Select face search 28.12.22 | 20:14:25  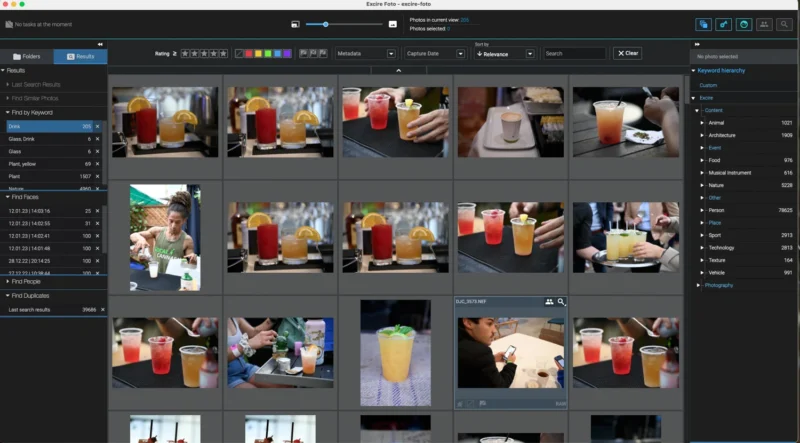click(49, 261)
